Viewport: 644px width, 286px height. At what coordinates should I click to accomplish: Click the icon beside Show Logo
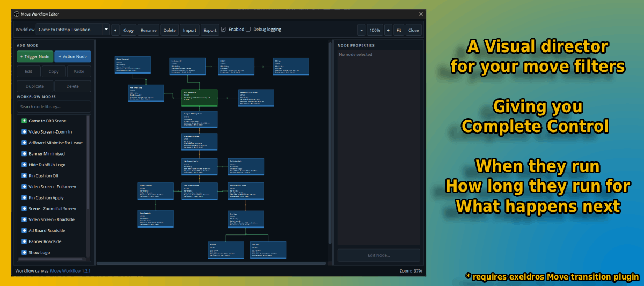(x=24, y=252)
